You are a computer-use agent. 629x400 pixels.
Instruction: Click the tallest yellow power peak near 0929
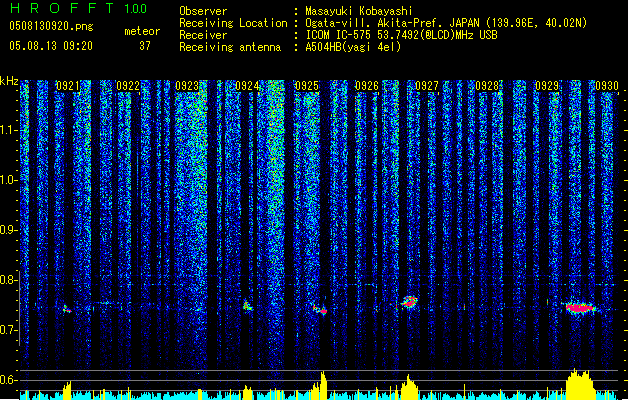tap(579, 384)
